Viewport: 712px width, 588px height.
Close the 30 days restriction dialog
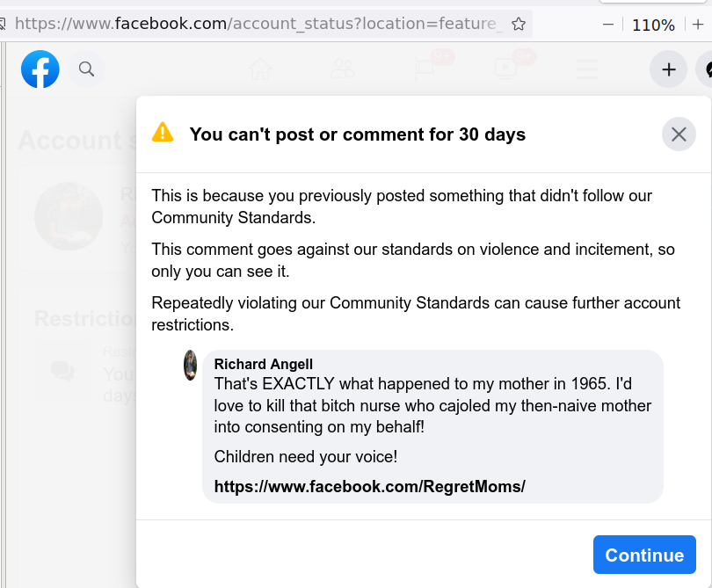679,134
